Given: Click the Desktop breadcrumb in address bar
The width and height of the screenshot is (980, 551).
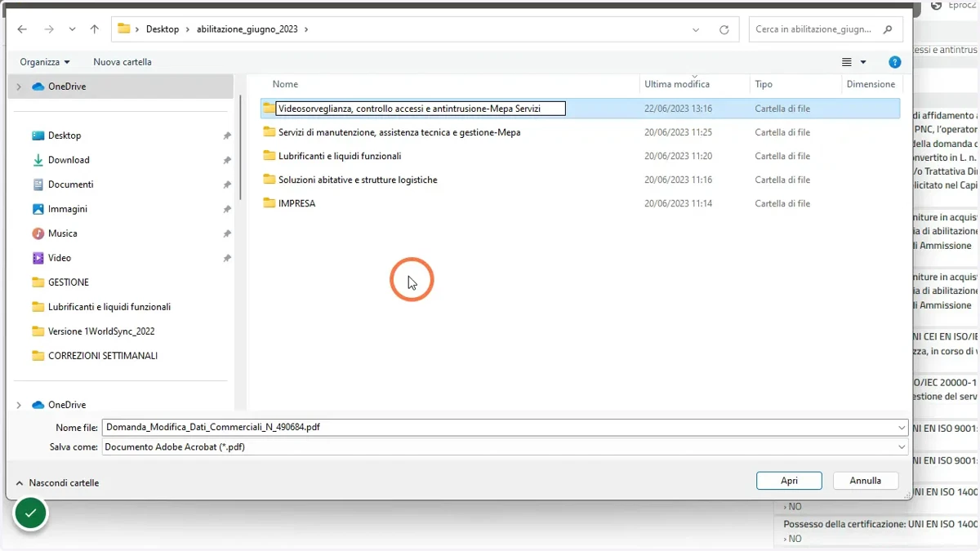Looking at the screenshot, I should [x=163, y=29].
